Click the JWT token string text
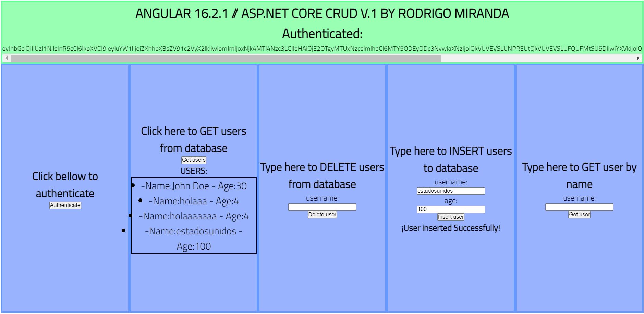 (x=322, y=49)
